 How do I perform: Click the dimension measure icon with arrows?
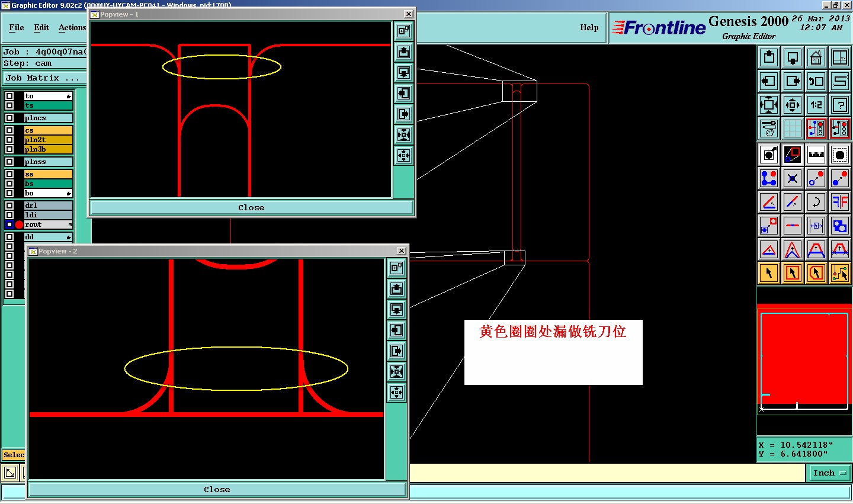(x=816, y=226)
